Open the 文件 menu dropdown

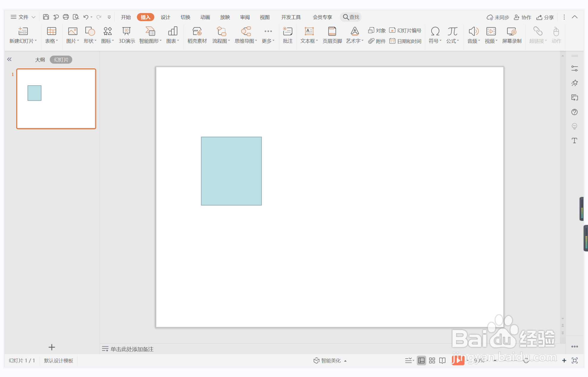coord(23,17)
